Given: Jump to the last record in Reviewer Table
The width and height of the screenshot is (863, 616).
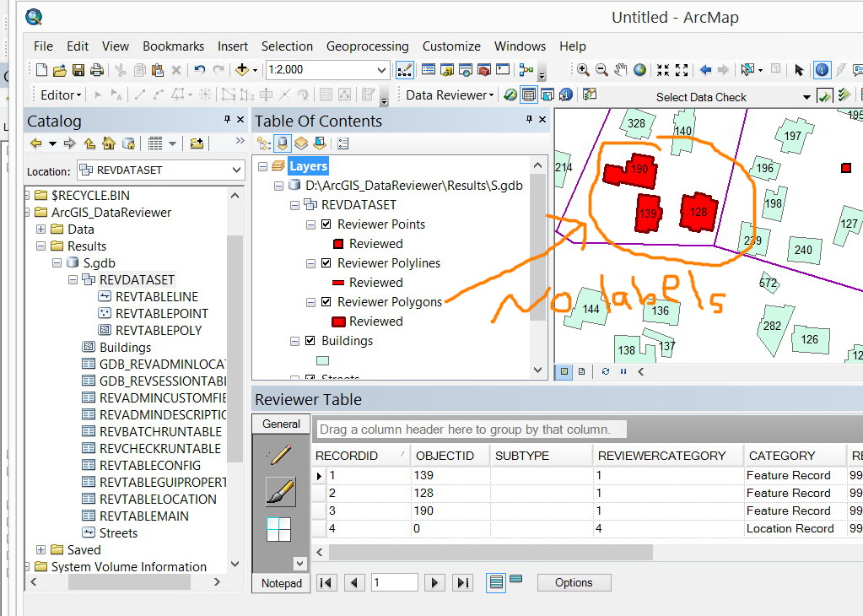Looking at the screenshot, I should (x=463, y=582).
